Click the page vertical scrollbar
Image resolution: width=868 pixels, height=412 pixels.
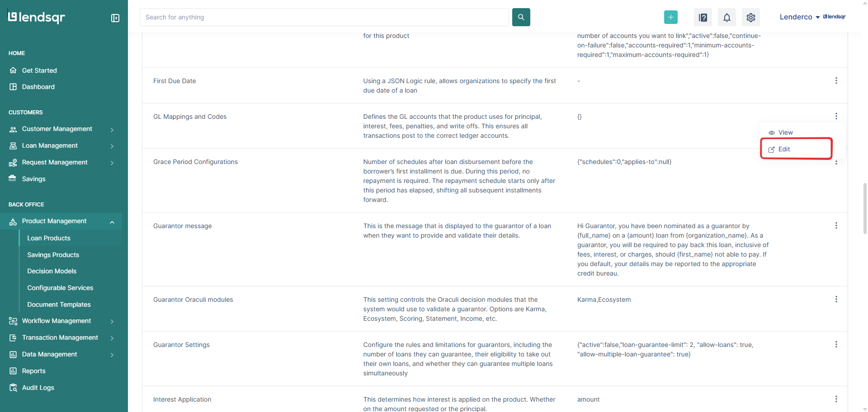[x=864, y=208]
